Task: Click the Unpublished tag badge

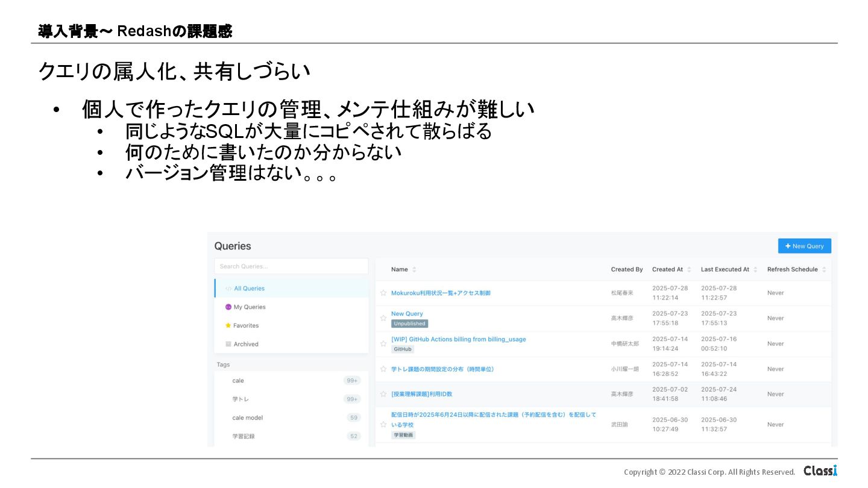Action: coord(409,324)
